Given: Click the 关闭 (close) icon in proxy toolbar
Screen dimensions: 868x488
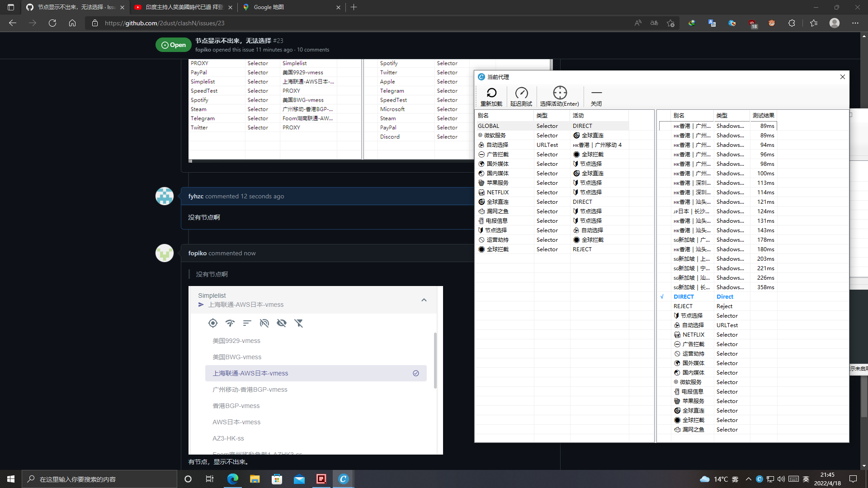Looking at the screenshot, I should (596, 95).
